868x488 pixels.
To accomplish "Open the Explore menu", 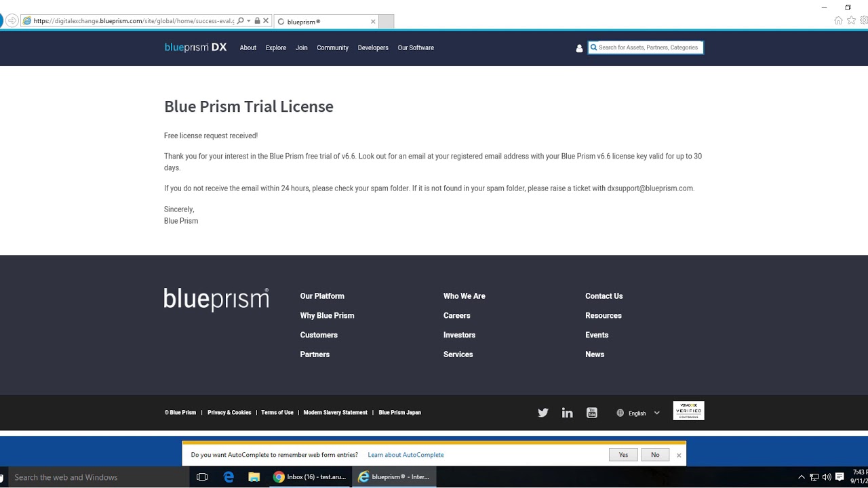I will coord(276,48).
